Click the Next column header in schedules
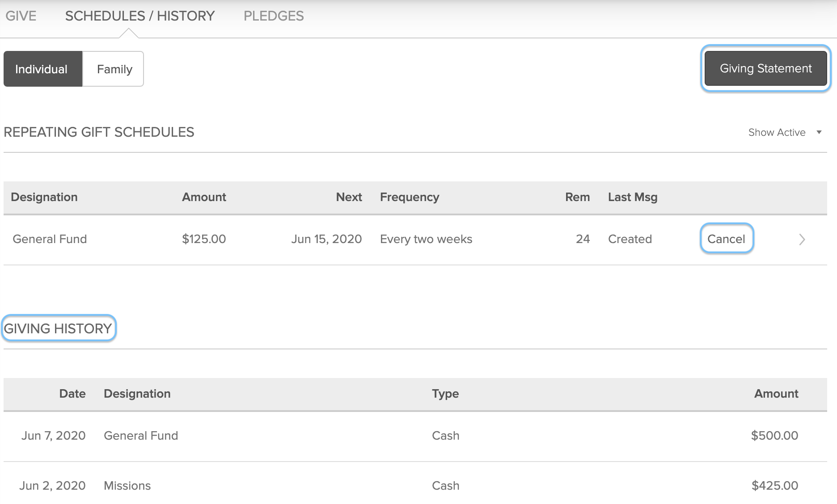Viewport: 837px width, 504px height. coord(349,197)
